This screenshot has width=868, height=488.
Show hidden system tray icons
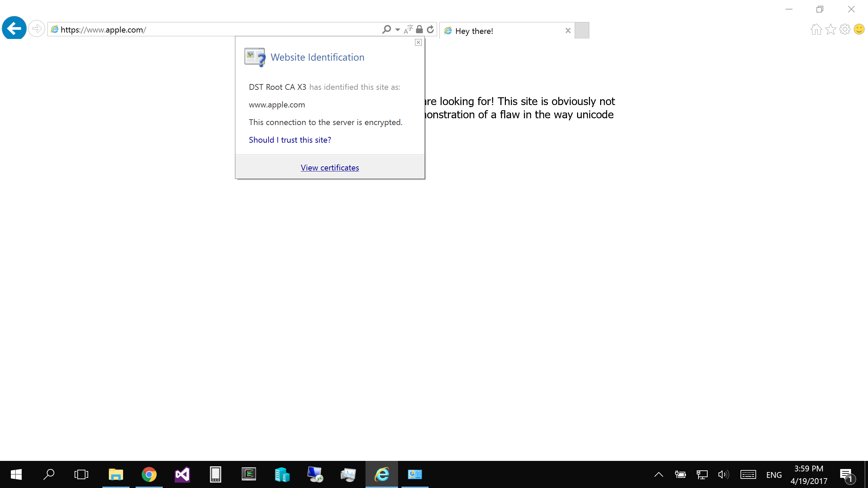coord(658,474)
